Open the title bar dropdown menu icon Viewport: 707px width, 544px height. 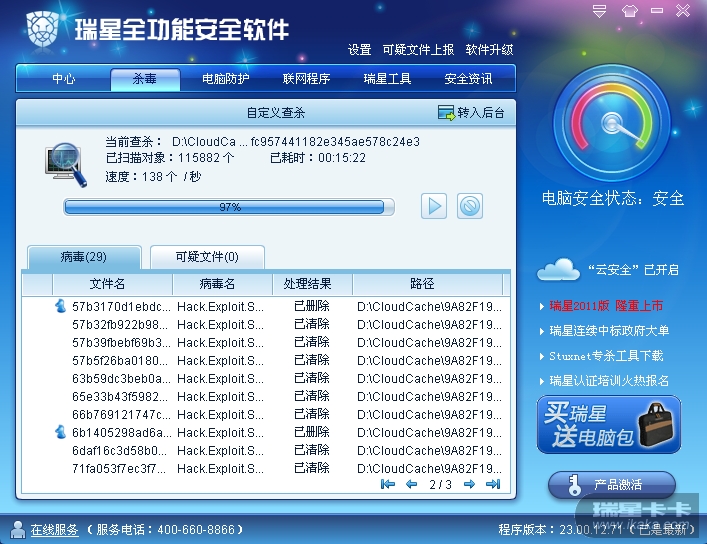point(599,11)
